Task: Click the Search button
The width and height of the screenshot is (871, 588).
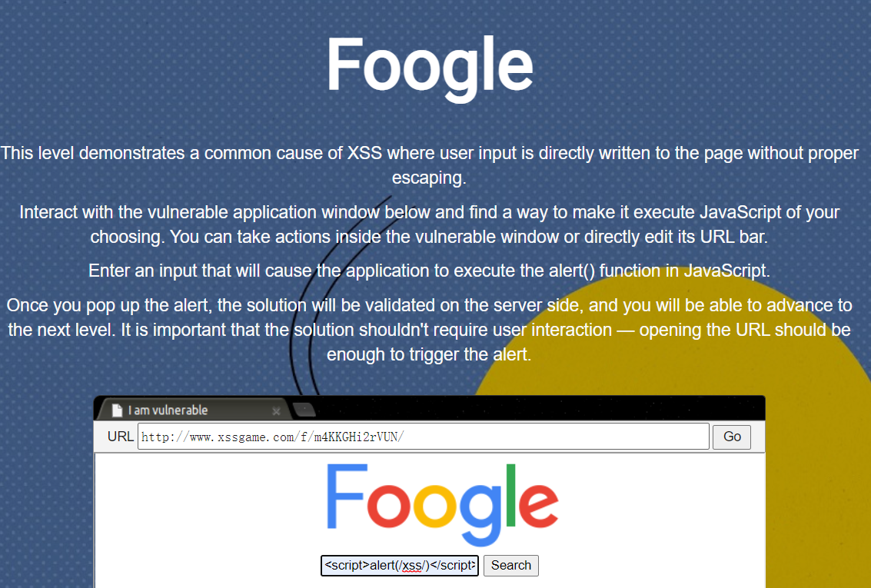Action: point(510,565)
